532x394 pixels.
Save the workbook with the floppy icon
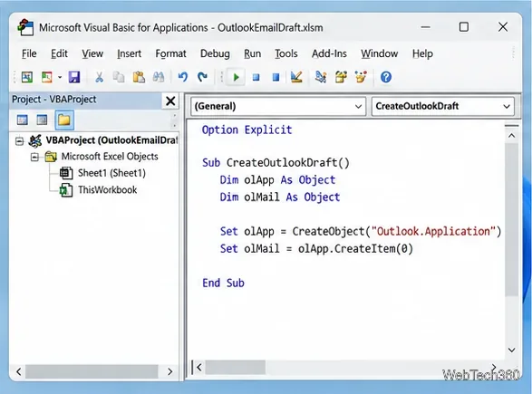pyautogui.click(x=74, y=77)
